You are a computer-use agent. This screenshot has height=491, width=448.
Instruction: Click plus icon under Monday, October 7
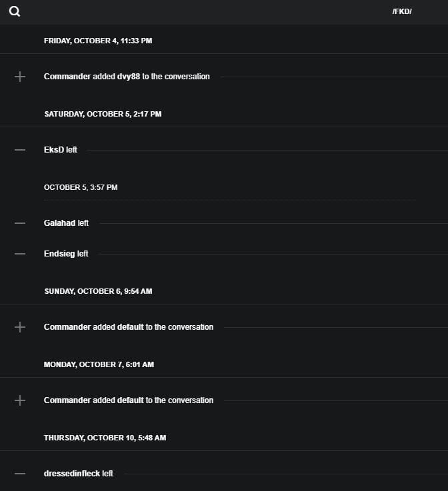20,400
